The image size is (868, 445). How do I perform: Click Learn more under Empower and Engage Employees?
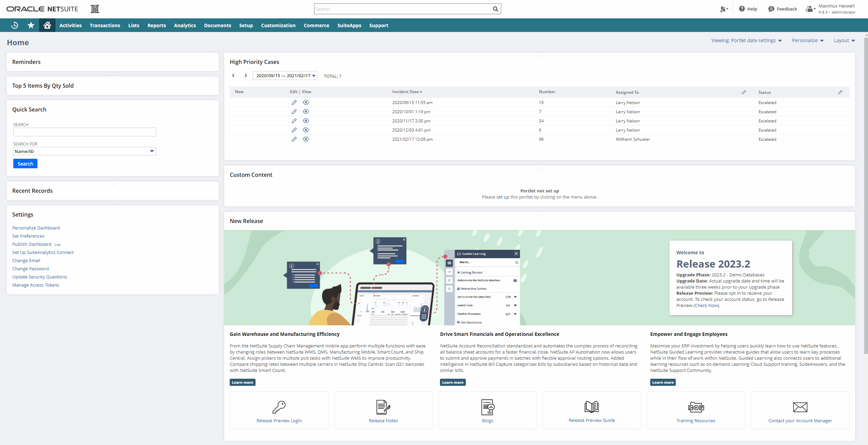(x=663, y=382)
